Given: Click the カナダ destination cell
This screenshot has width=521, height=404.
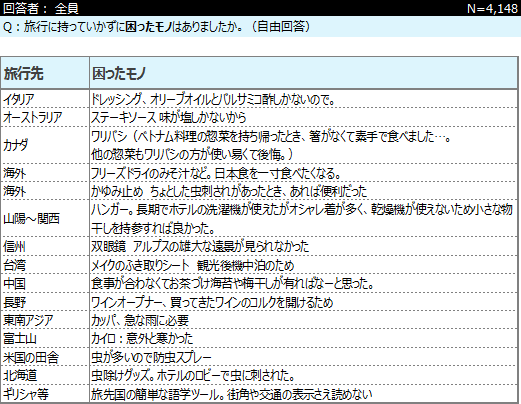Looking at the screenshot, I should 45,145.
